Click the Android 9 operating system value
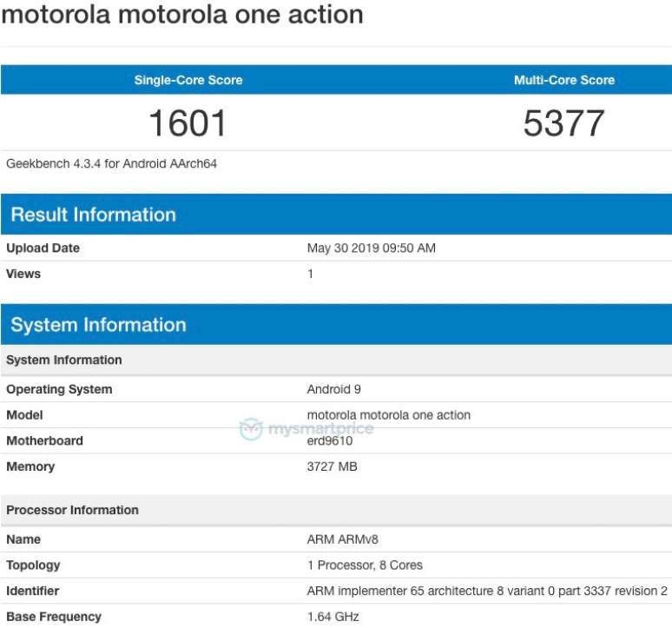The width and height of the screenshot is (672, 628). coord(335,389)
